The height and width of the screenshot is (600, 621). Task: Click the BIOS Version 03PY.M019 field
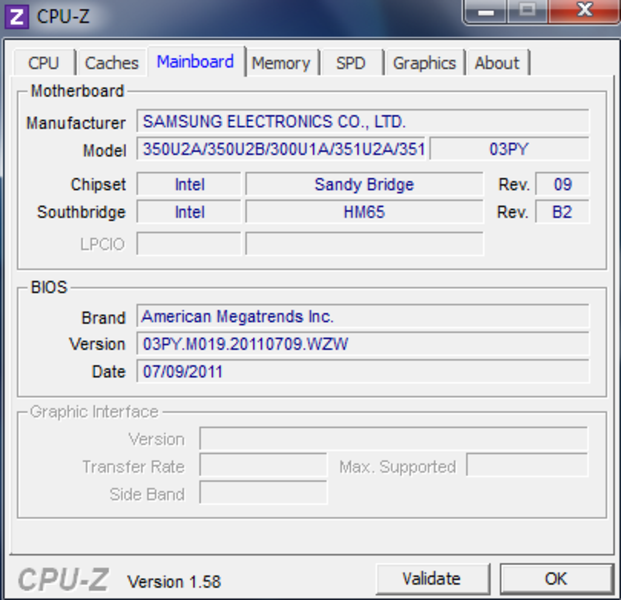pyautogui.click(x=363, y=344)
